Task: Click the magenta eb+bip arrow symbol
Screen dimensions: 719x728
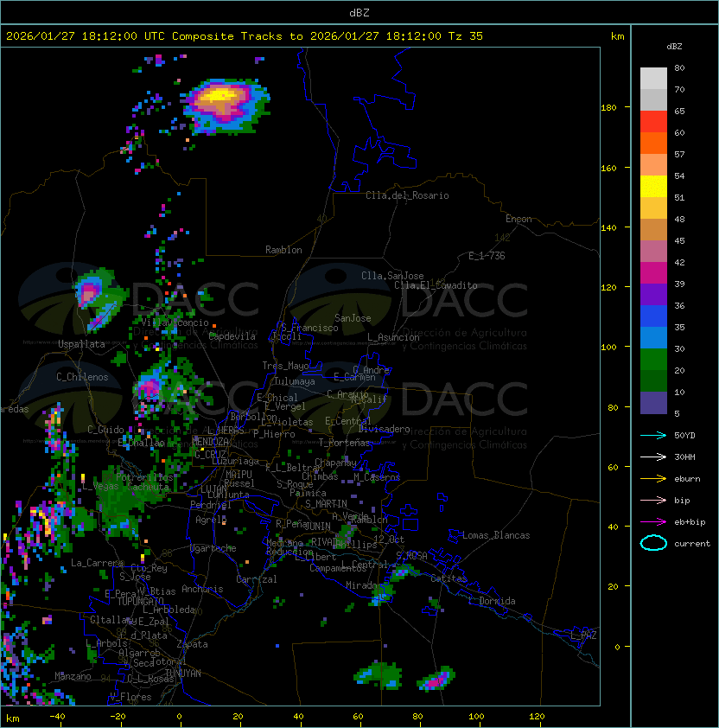Action: pyautogui.click(x=653, y=522)
